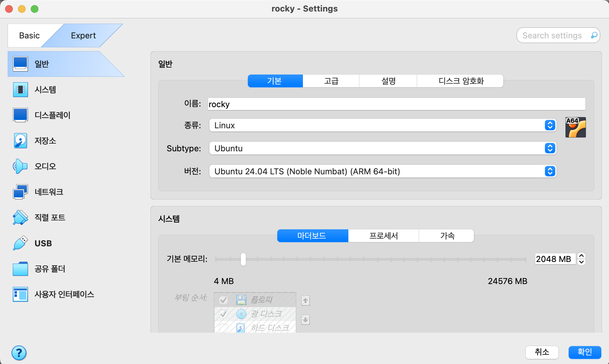This screenshot has height=364, width=609.
Task: Select the 고급 tab in 일반 section
Action: pyautogui.click(x=331, y=81)
